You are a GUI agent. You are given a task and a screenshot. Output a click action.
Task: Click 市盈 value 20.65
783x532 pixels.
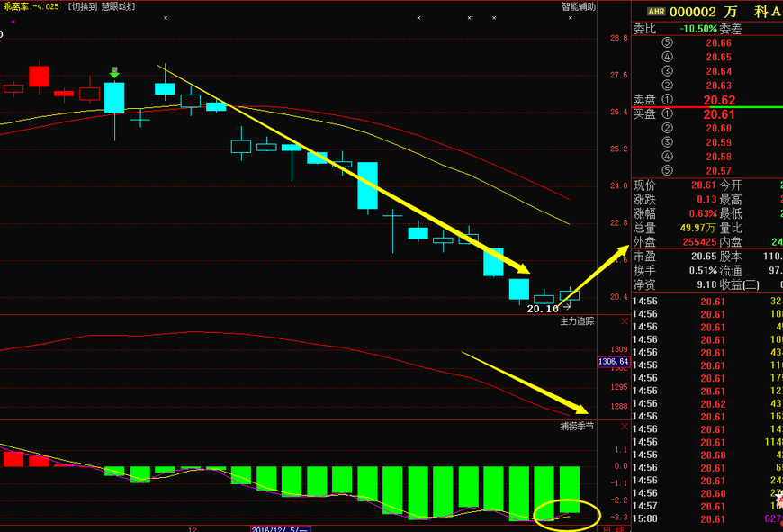(x=704, y=257)
